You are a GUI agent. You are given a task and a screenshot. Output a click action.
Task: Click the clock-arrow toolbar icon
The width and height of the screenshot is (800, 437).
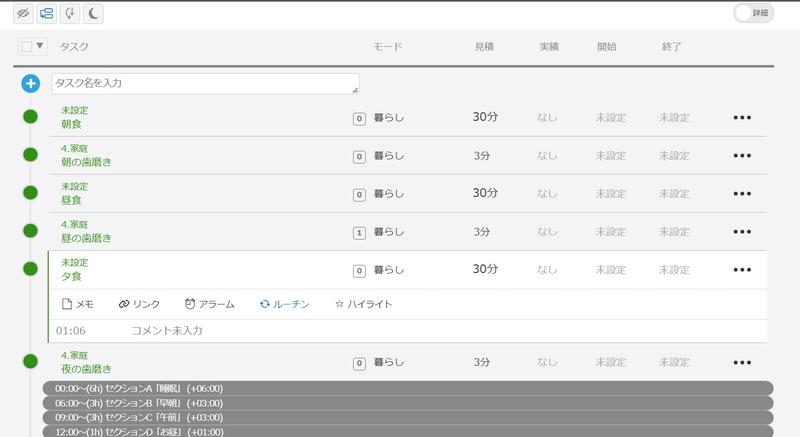pos(70,13)
